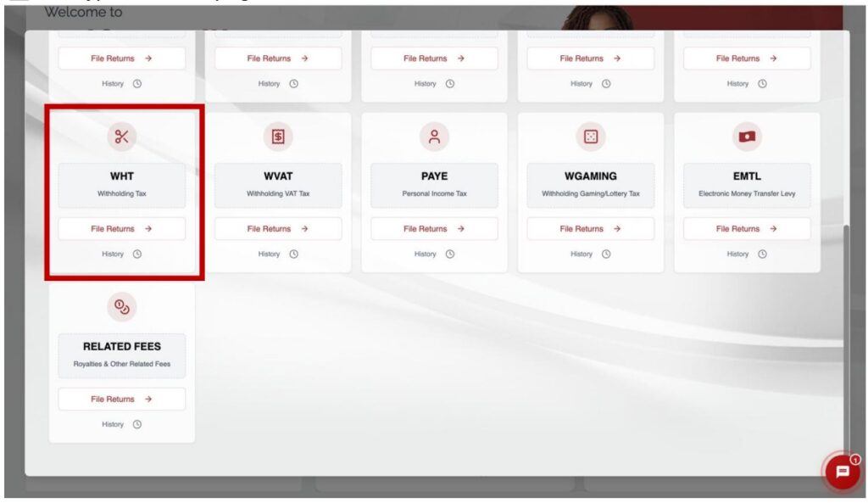The height and width of the screenshot is (503, 868).
Task: Click the WHT scissors icon
Action: click(x=121, y=137)
